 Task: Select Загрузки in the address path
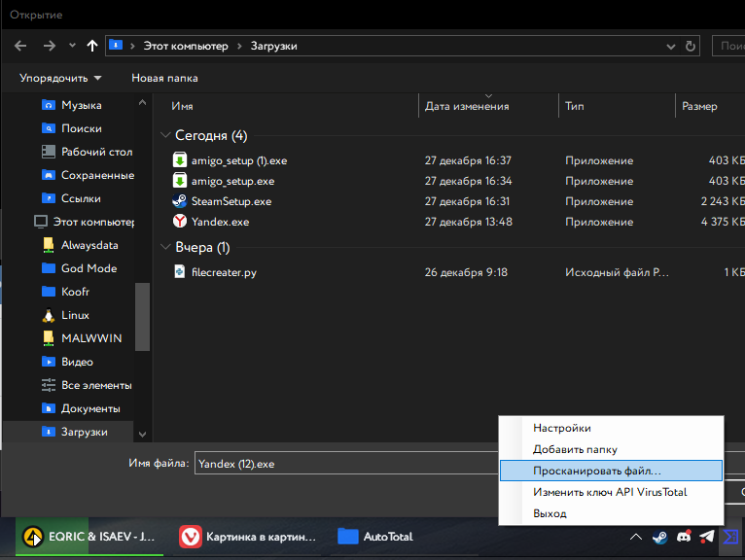[x=273, y=46]
